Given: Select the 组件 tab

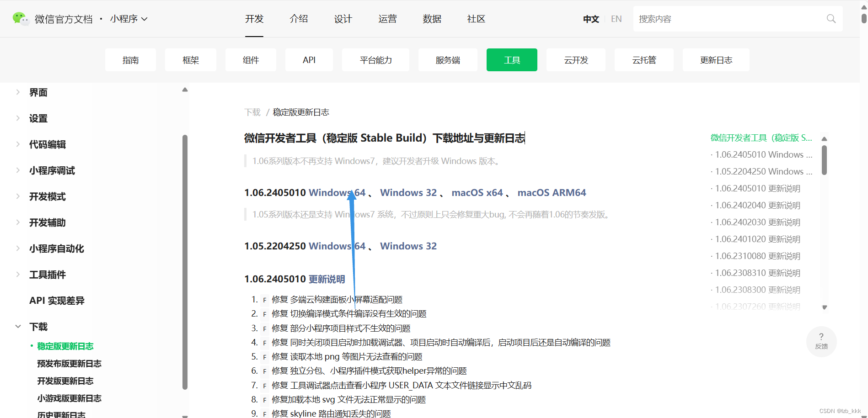Looking at the screenshot, I should tap(251, 60).
